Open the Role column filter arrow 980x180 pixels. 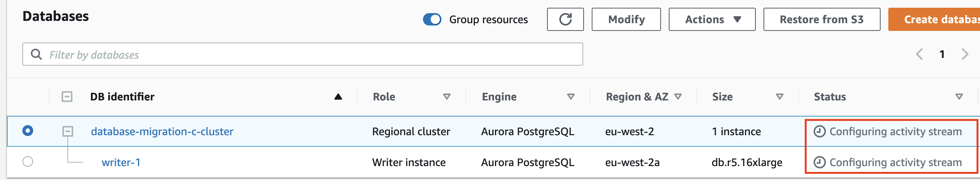447,97
